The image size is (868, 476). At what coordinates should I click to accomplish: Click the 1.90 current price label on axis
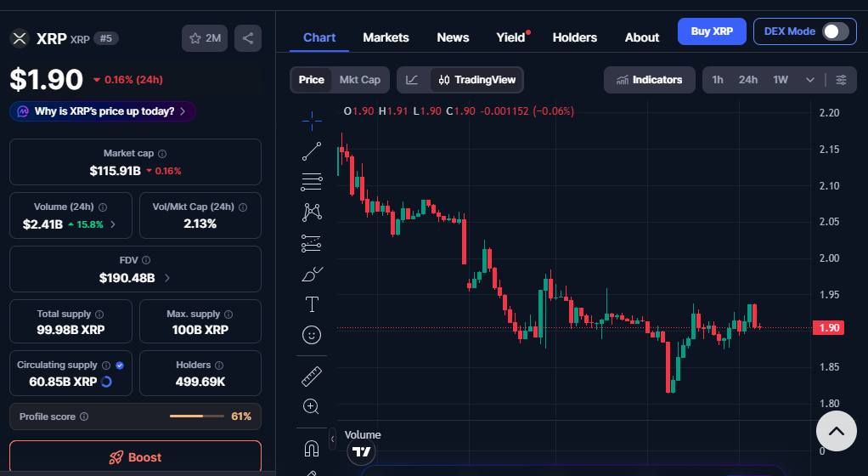(829, 327)
